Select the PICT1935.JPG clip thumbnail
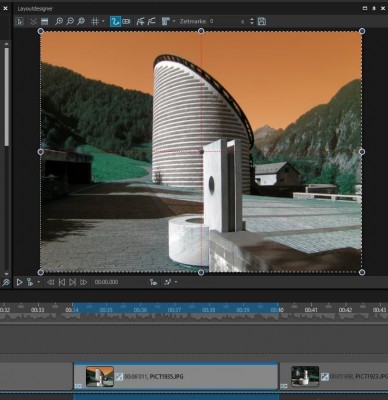Image resolution: width=388 pixels, height=400 pixels. coord(100,377)
